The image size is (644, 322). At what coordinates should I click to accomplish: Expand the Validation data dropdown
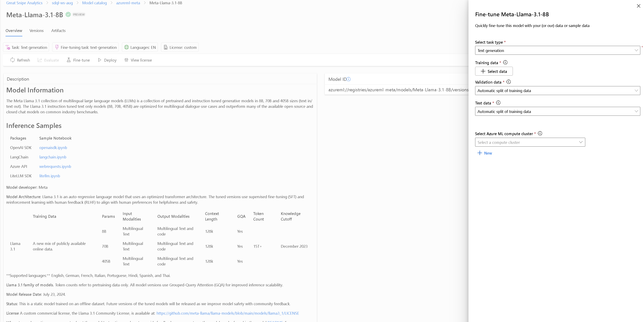coord(557,91)
